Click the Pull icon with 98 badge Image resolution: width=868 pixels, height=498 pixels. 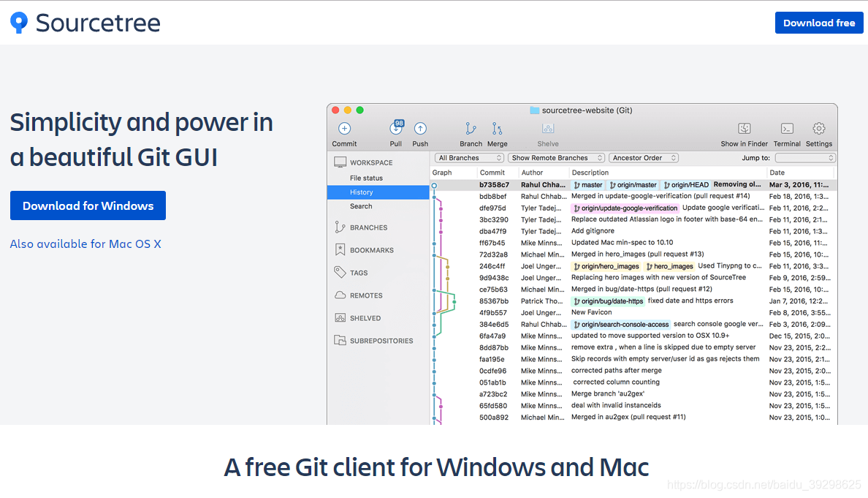point(396,127)
